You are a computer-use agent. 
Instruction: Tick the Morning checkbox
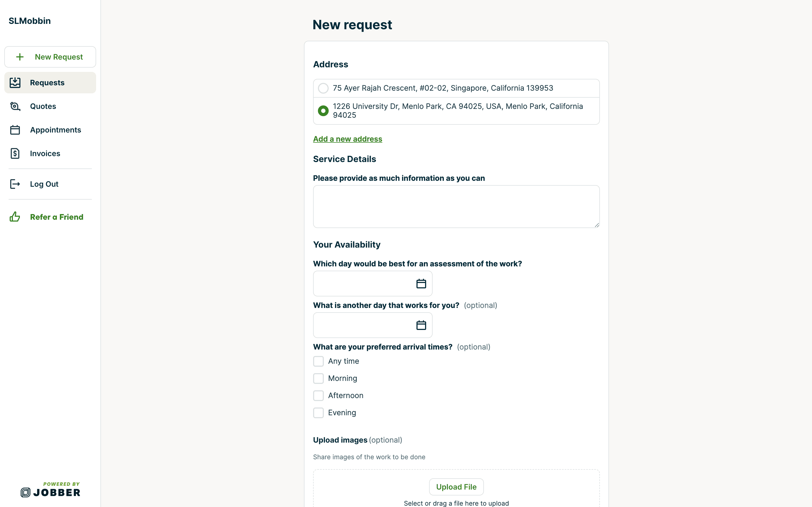click(x=318, y=379)
